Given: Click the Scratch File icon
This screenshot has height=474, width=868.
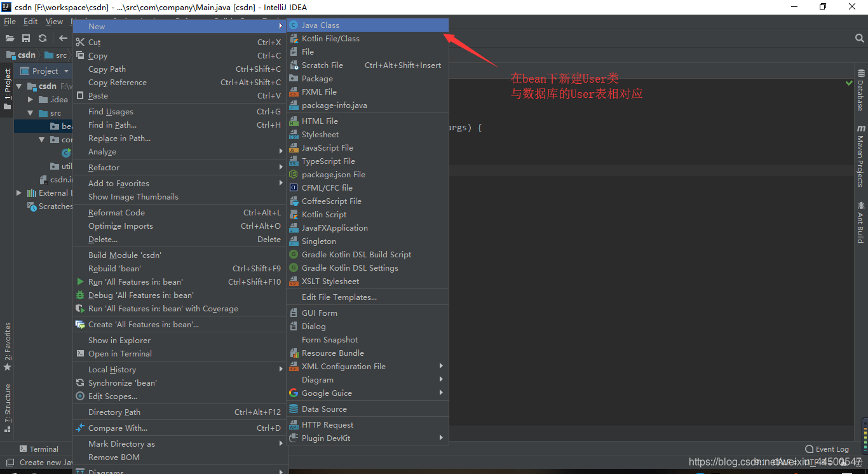Looking at the screenshot, I should tap(294, 65).
